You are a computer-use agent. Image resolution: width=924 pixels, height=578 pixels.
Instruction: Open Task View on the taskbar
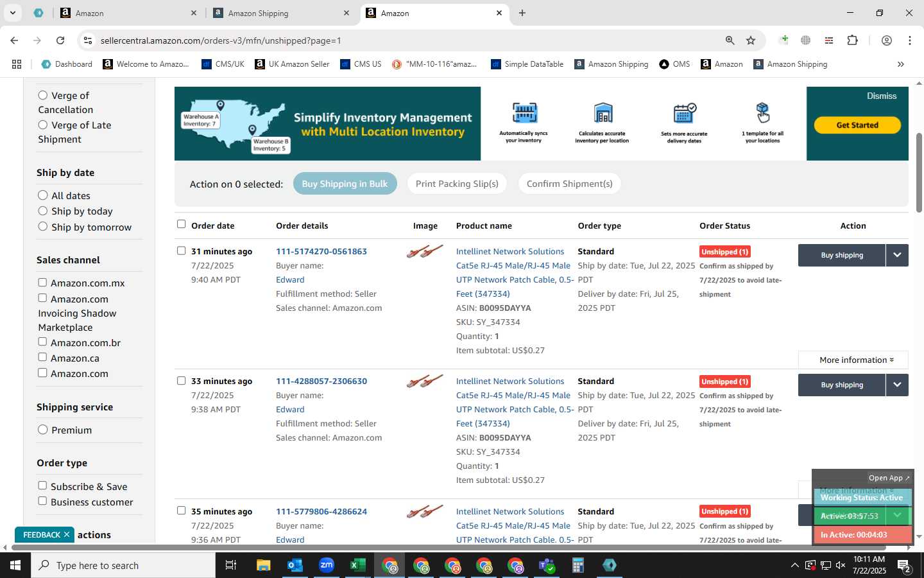pos(231,565)
